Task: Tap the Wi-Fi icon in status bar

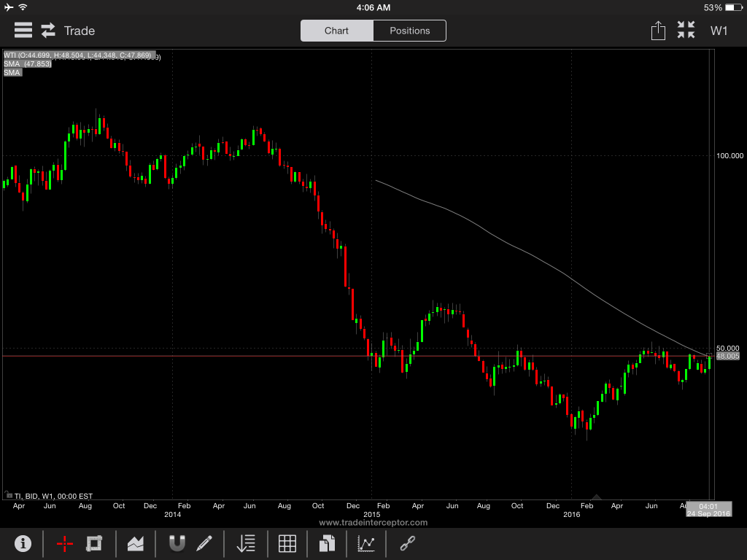Action: point(23,7)
